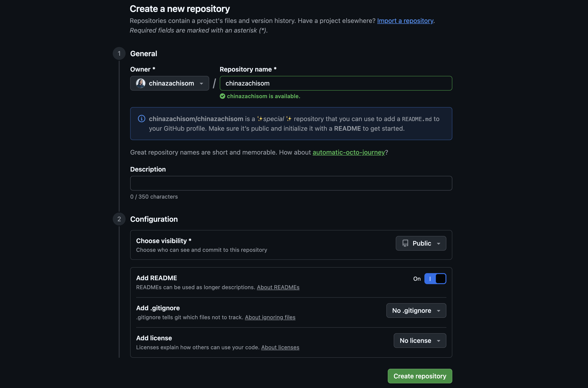Toggle the Add README switch off

(435, 279)
